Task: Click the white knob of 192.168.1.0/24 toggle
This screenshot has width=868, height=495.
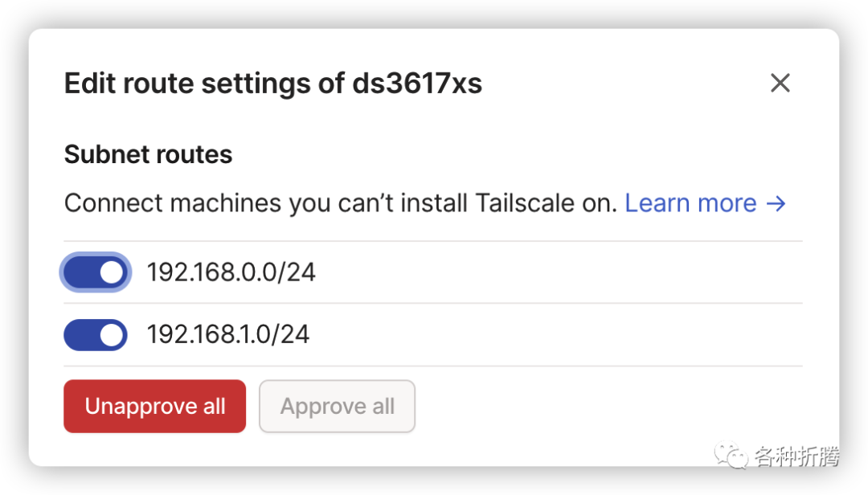Action: coord(112,335)
